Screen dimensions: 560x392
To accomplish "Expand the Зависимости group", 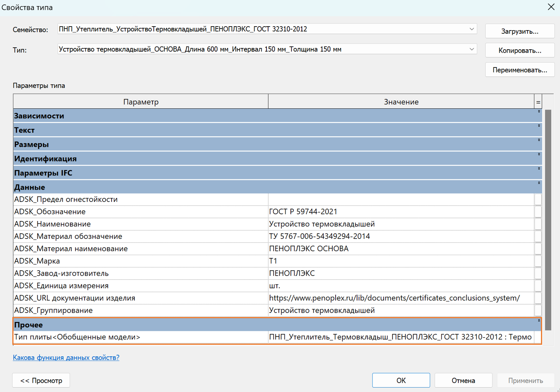I will [539, 112].
